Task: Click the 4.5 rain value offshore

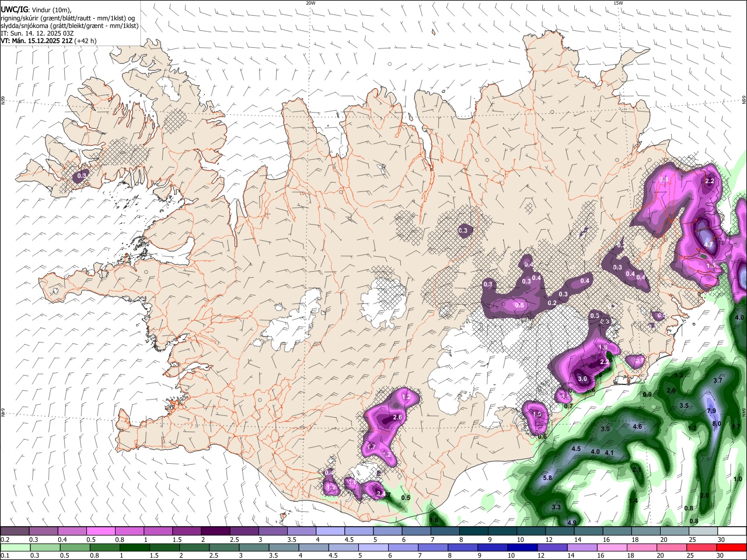Action: 576,449
